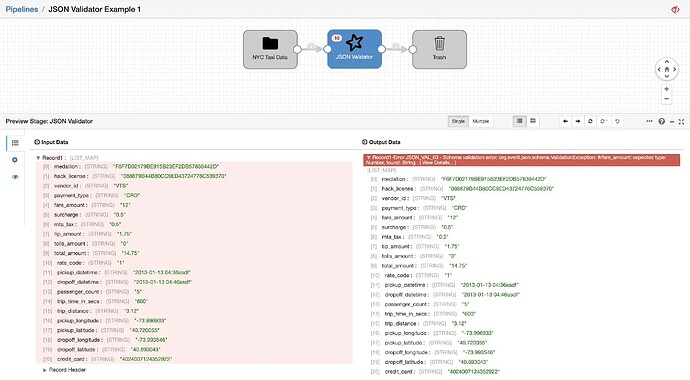Screen dimensions: 690x380
Task: Open the help icon in preview toolbar
Action: click(661, 121)
